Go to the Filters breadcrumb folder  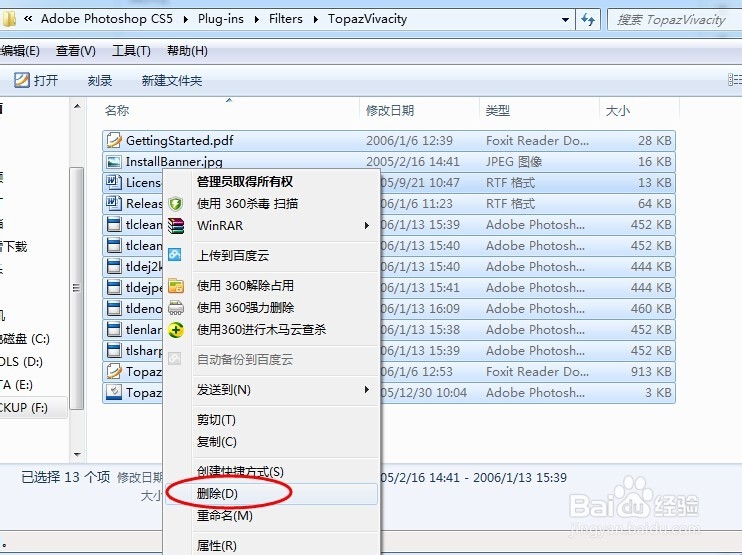286,19
